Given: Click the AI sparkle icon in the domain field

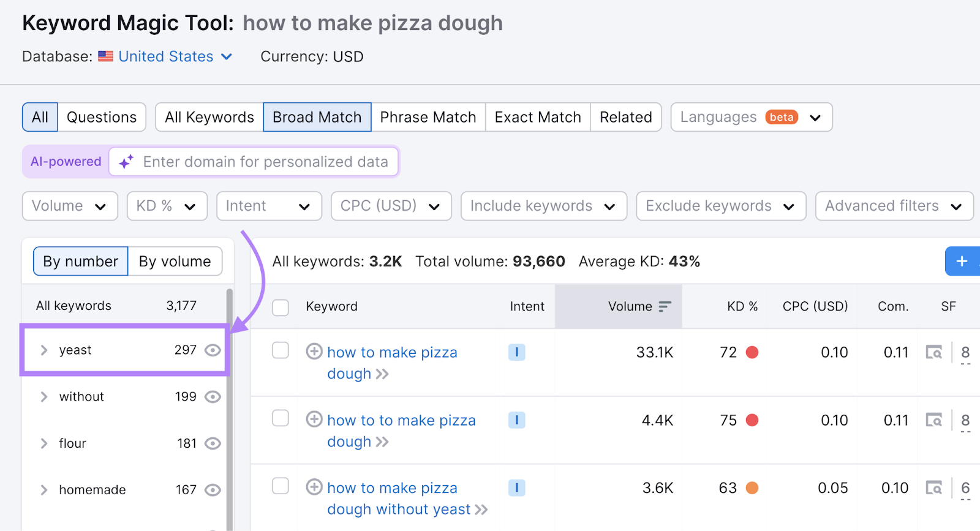Looking at the screenshot, I should point(126,162).
